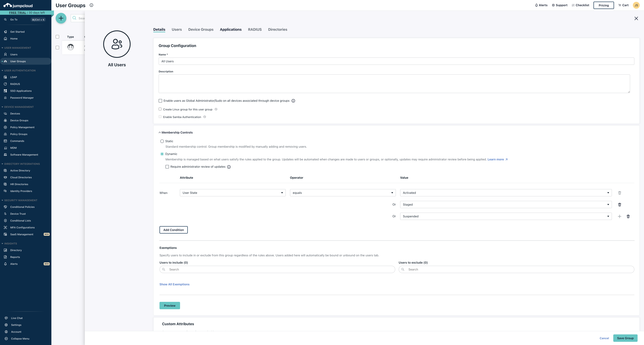Collapse the Membership Controls section
The width and height of the screenshot is (644, 345).
pyautogui.click(x=176, y=132)
